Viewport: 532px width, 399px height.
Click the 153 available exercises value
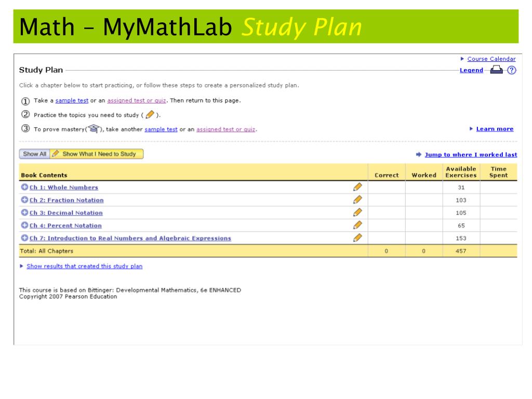point(461,238)
